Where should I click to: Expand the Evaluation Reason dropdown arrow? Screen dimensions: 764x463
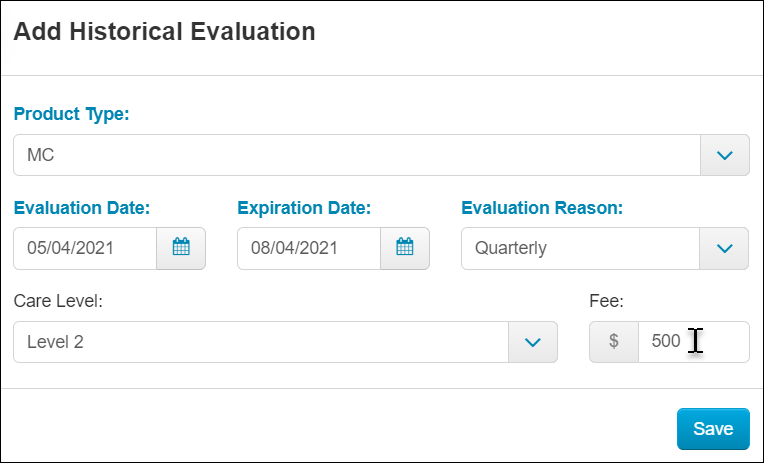pyautogui.click(x=724, y=248)
